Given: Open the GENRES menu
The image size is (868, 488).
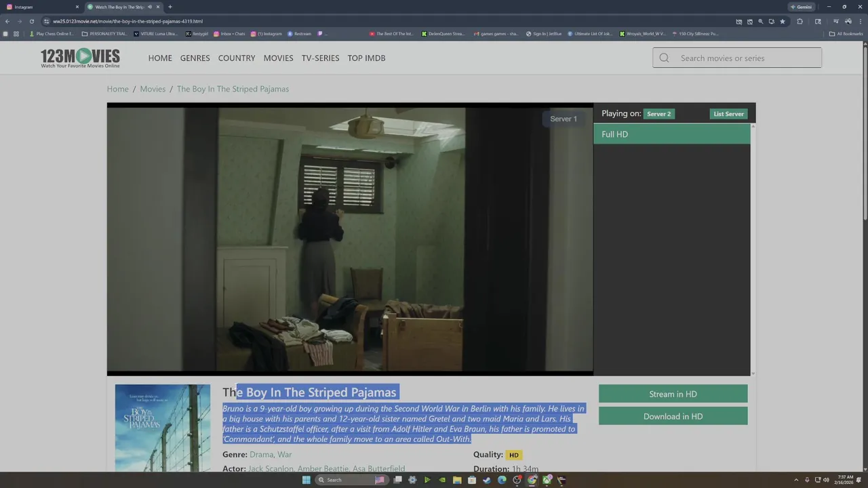Looking at the screenshot, I should pyautogui.click(x=195, y=58).
